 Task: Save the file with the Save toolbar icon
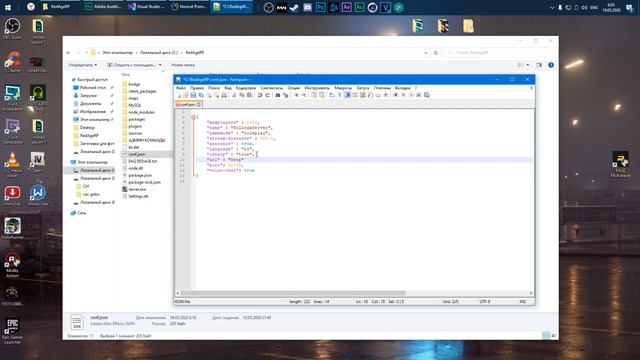tap(193, 95)
